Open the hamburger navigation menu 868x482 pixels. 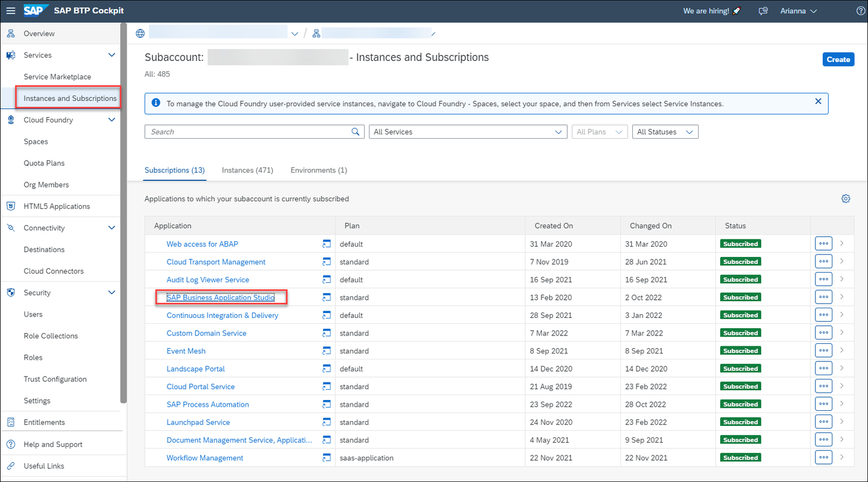pos(11,11)
